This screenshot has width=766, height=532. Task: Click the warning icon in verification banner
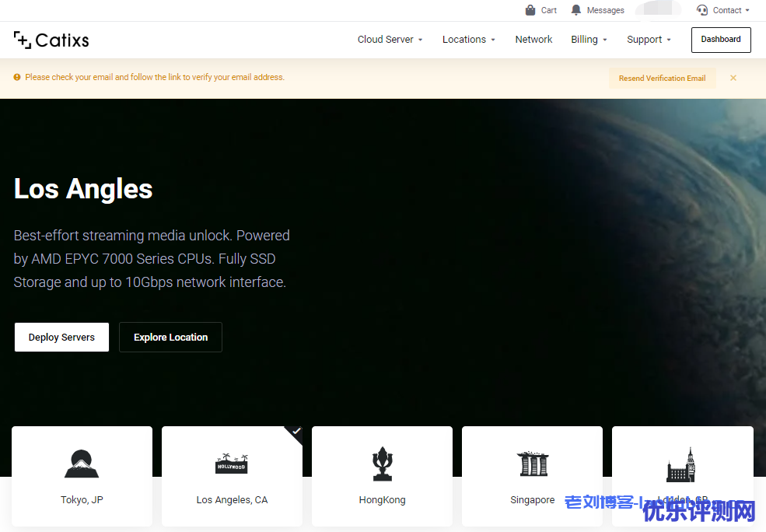(x=17, y=77)
